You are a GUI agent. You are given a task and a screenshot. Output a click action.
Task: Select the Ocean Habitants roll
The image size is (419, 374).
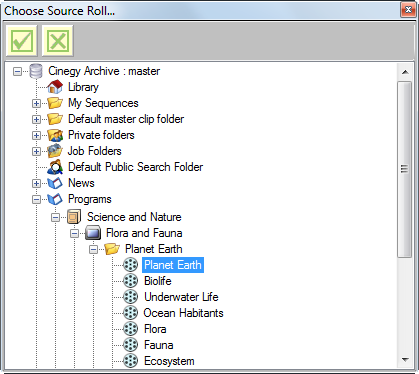tap(183, 313)
